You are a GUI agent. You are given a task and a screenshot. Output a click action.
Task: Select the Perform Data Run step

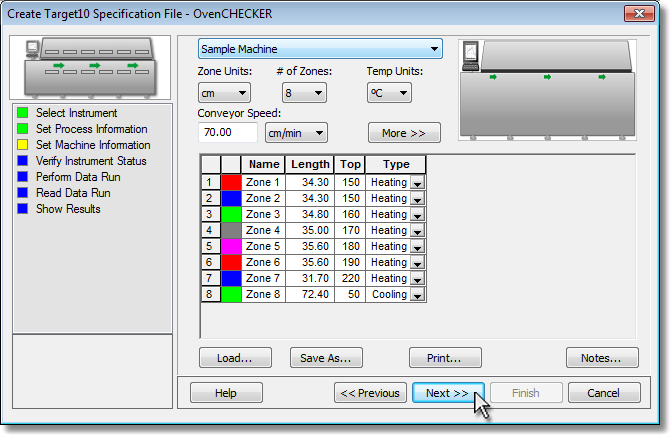tap(78, 177)
